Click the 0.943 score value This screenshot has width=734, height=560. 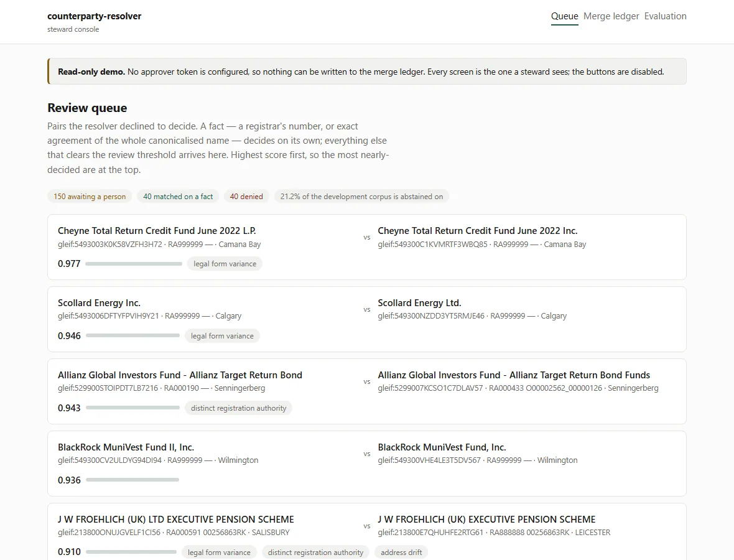(69, 408)
